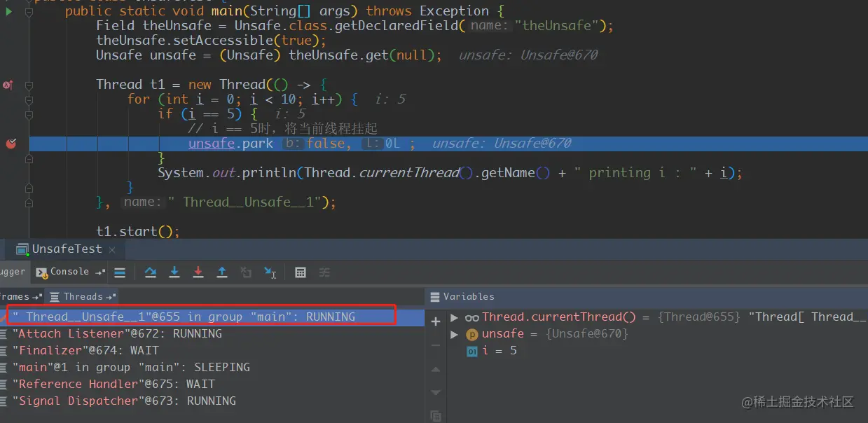
Task: Collapse the if (i == 5) fold marker
Action: (29, 114)
